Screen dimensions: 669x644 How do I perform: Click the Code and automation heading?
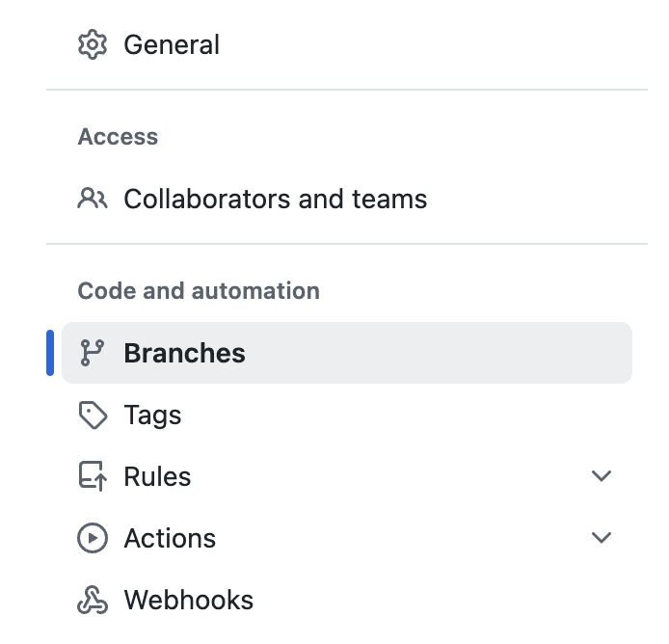pyautogui.click(x=199, y=291)
